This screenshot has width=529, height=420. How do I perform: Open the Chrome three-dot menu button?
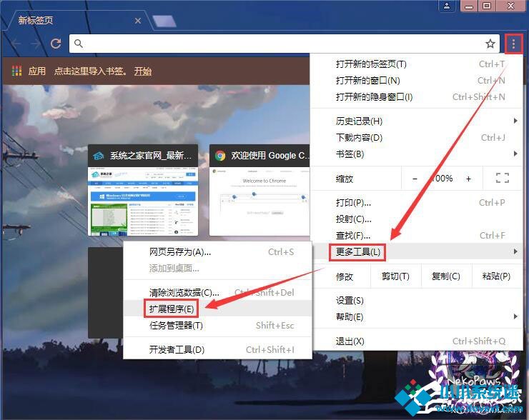point(513,44)
